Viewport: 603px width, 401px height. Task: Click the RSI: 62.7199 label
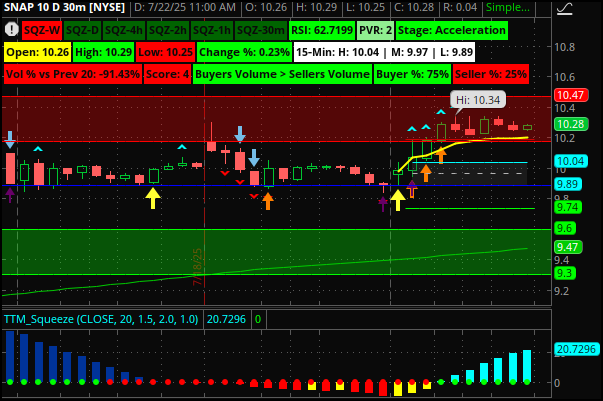tap(322, 30)
